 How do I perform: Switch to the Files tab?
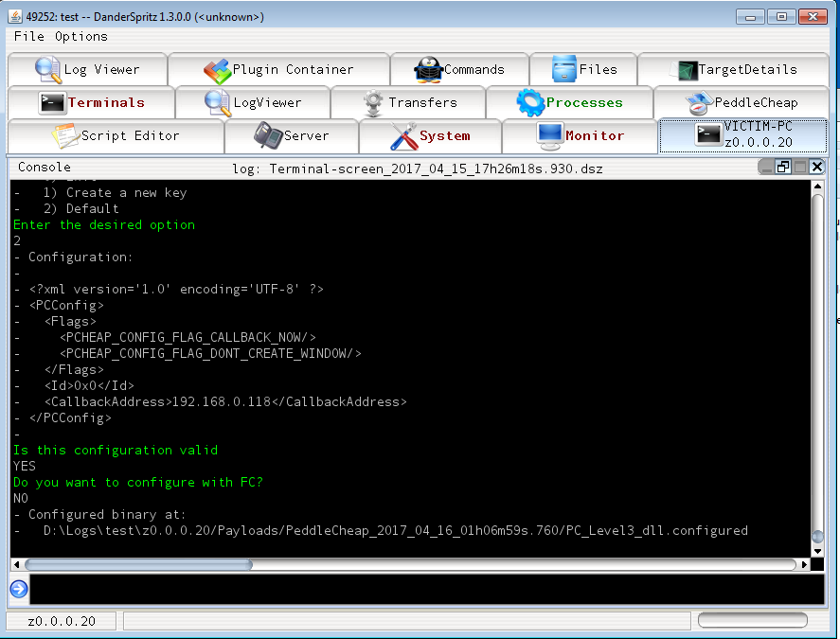click(583, 70)
